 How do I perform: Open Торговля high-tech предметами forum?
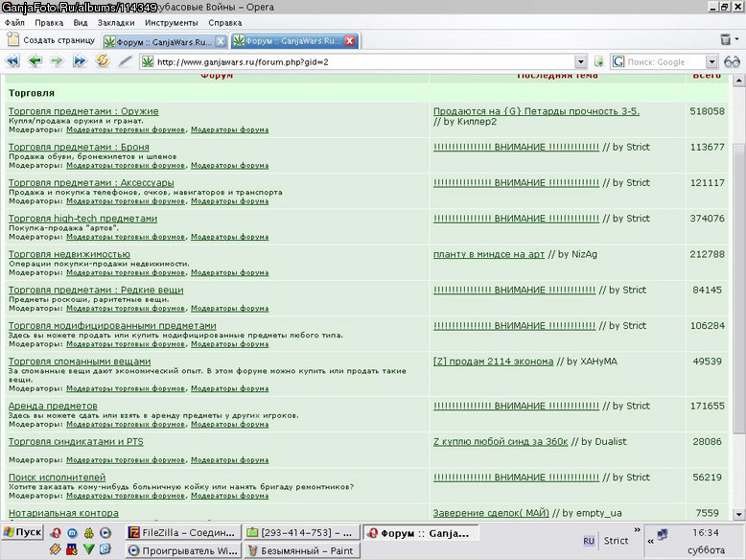tap(82, 219)
